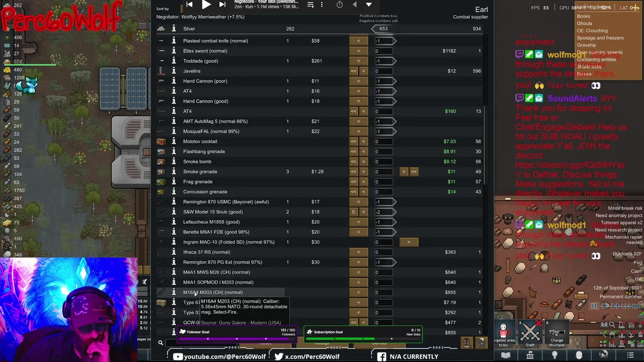Open info icon for Eltex sword

(x=174, y=51)
